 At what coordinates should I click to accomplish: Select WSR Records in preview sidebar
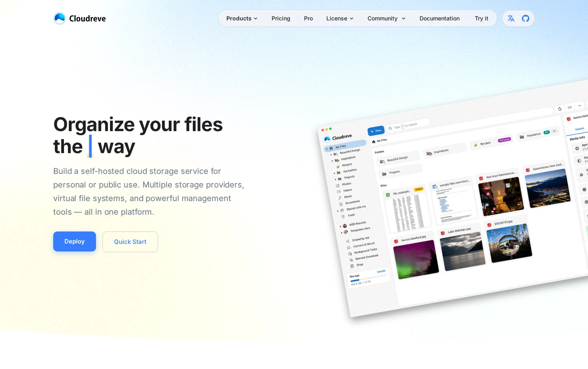(x=357, y=223)
